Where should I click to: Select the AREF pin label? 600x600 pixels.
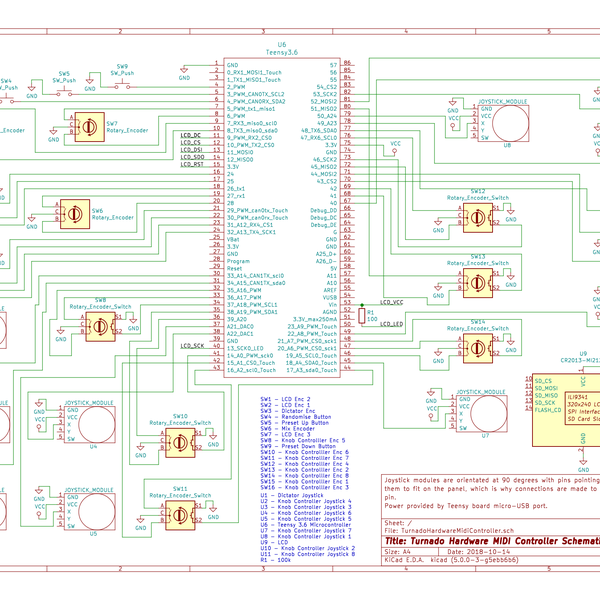pyautogui.click(x=330, y=290)
